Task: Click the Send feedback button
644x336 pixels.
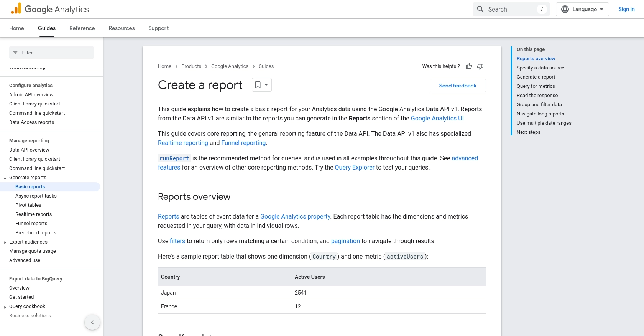Action: (458, 86)
